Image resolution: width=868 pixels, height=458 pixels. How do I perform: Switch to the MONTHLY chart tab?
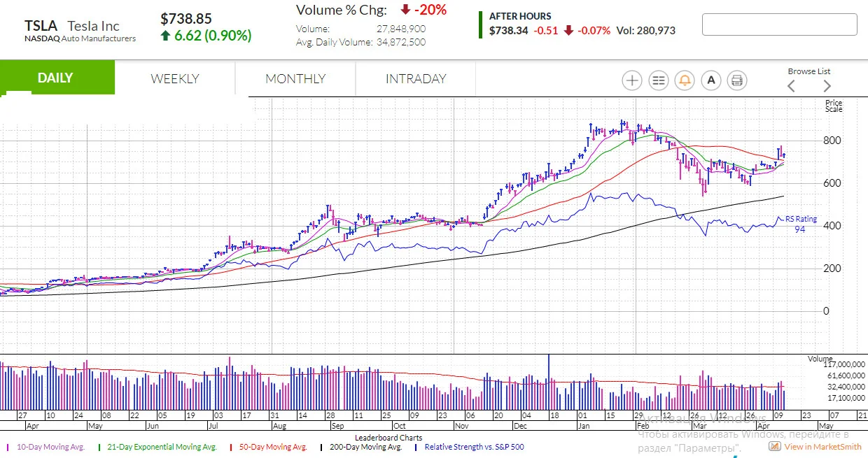295,78
